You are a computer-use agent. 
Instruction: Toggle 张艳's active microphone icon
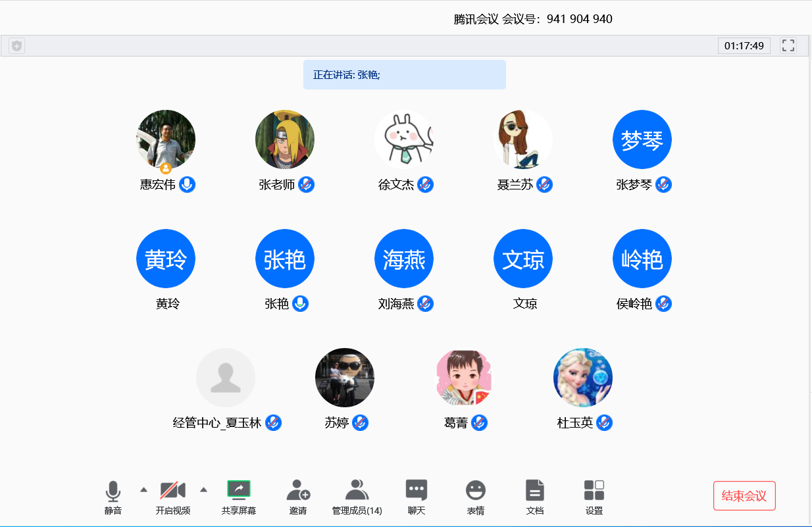[300, 304]
